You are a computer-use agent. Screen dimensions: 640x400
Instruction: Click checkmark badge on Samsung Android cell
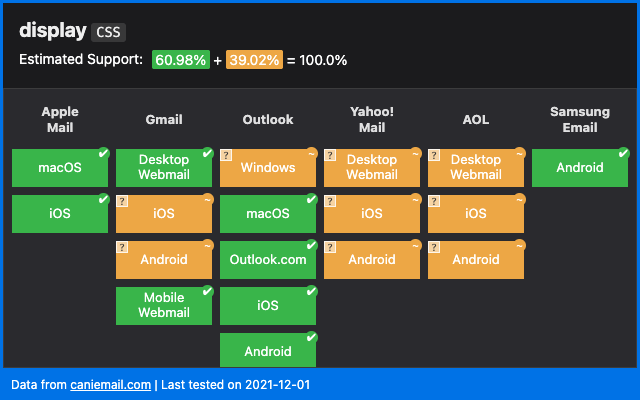(624, 153)
